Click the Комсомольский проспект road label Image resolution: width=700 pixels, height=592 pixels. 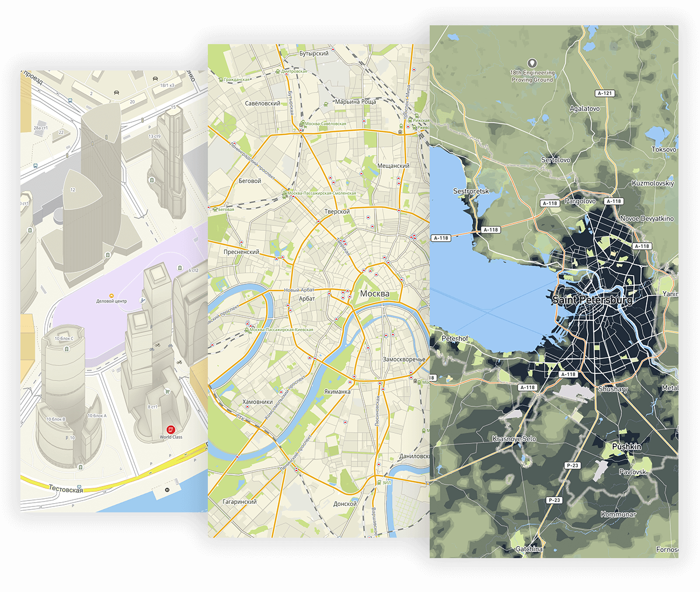285,398
